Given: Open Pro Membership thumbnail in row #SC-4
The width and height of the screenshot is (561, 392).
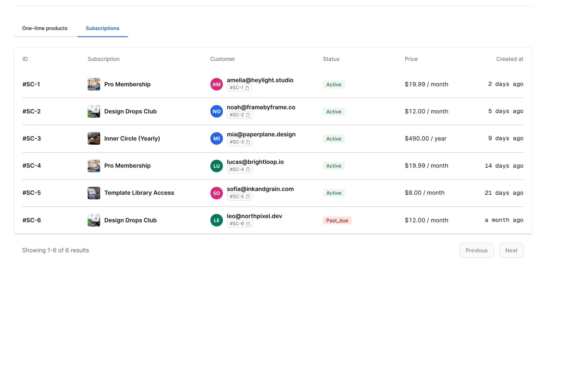Looking at the screenshot, I should click(94, 166).
